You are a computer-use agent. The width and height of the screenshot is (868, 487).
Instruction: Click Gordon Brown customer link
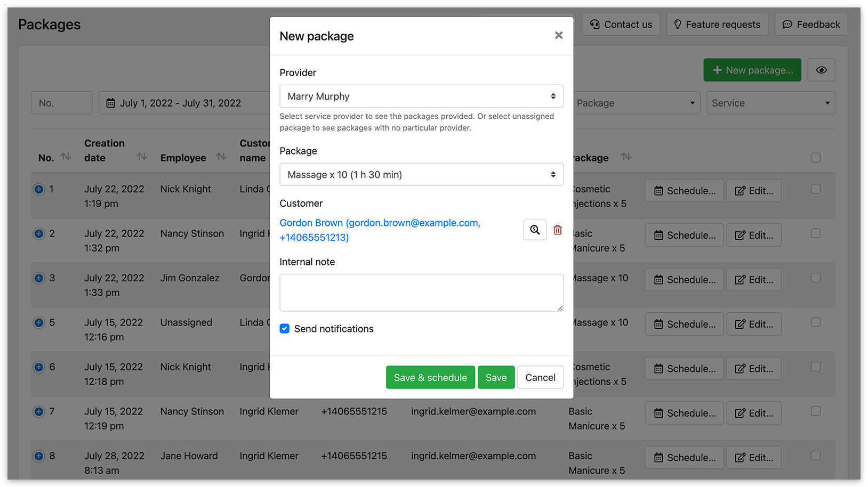(380, 230)
